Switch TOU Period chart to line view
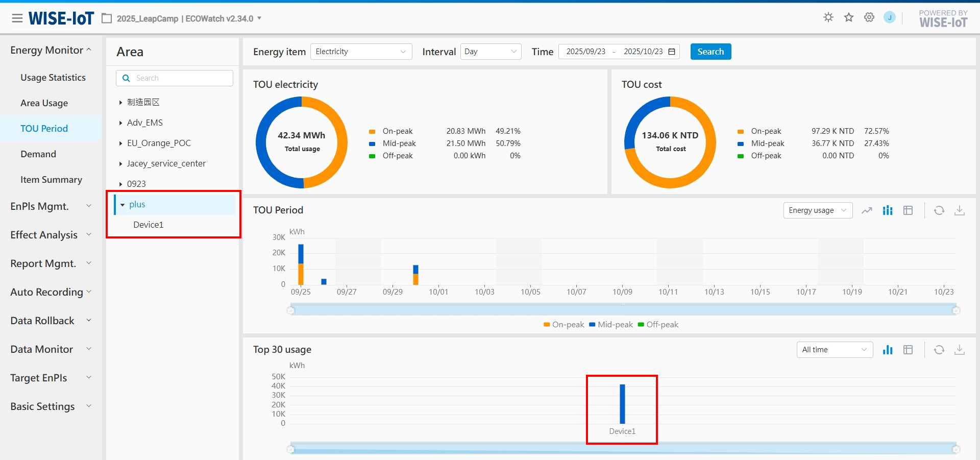The image size is (980, 460). click(867, 210)
